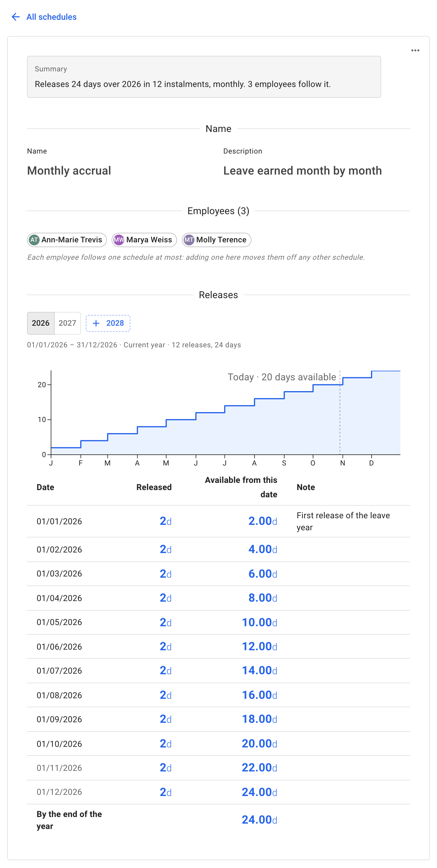Click the Today marker line in chart
Screen dimensions: 437x868
point(339,412)
